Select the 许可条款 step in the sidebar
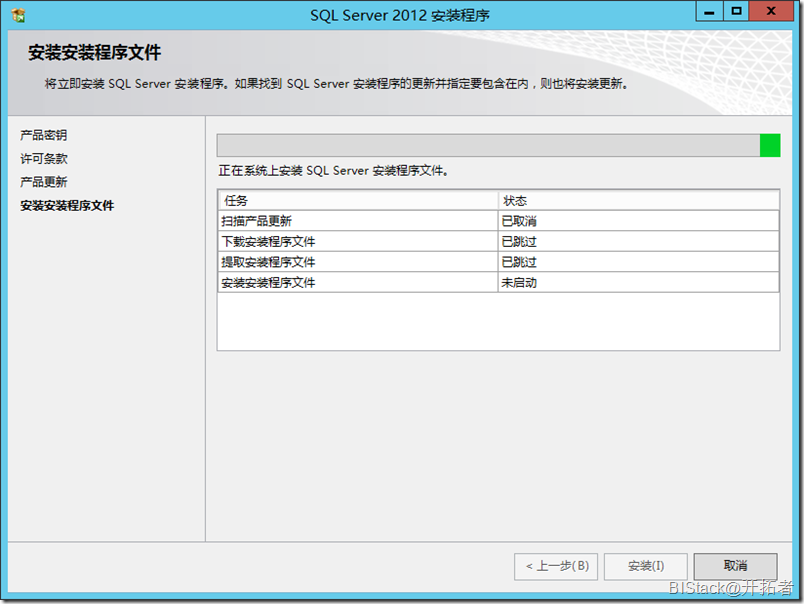Viewport: 804px width, 604px height. pyautogui.click(x=44, y=159)
